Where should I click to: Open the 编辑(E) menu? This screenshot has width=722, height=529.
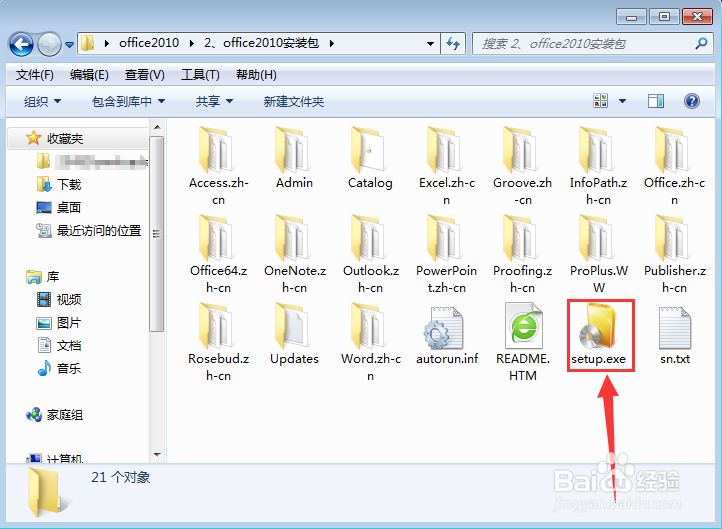[89, 75]
